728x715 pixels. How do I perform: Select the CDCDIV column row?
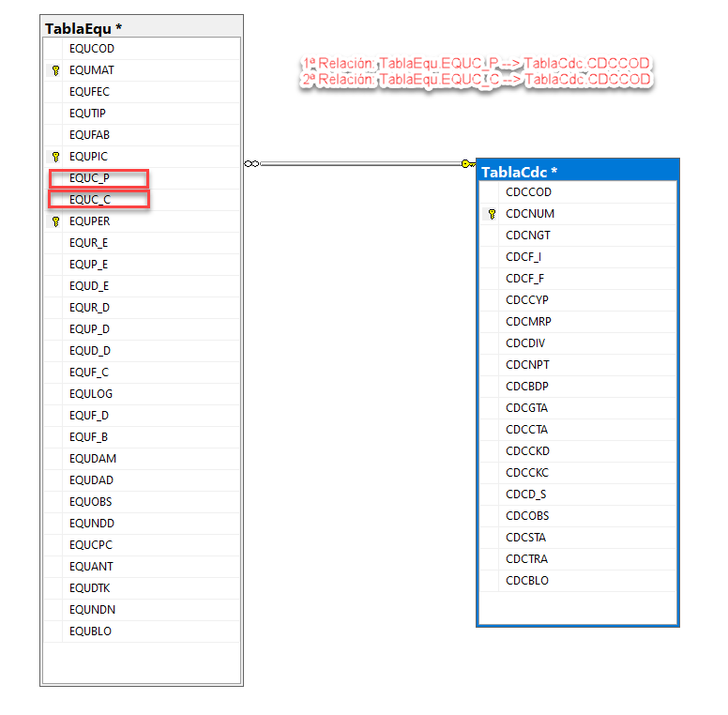(x=578, y=343)
